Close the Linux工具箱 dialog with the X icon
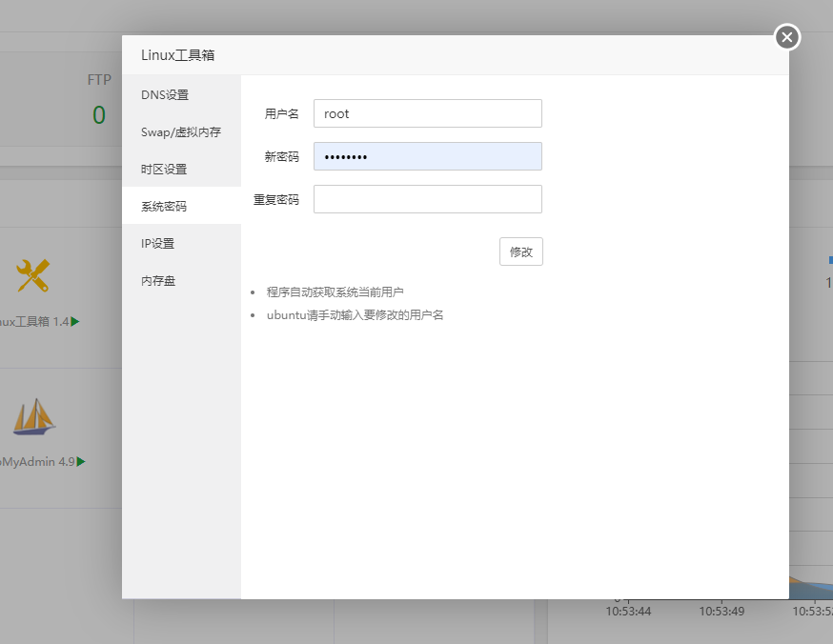Image resolution: width=833 pixels, height=644 pixels. point(786,37)
